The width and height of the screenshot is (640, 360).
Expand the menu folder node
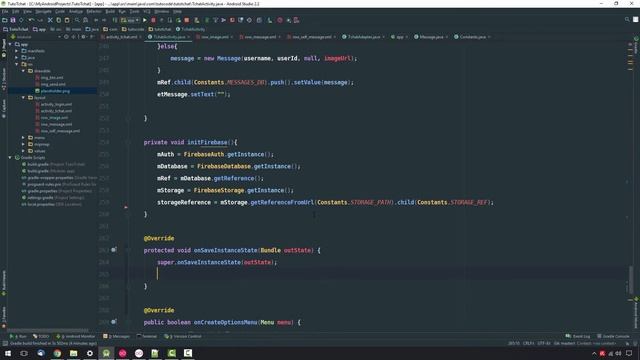23,138
